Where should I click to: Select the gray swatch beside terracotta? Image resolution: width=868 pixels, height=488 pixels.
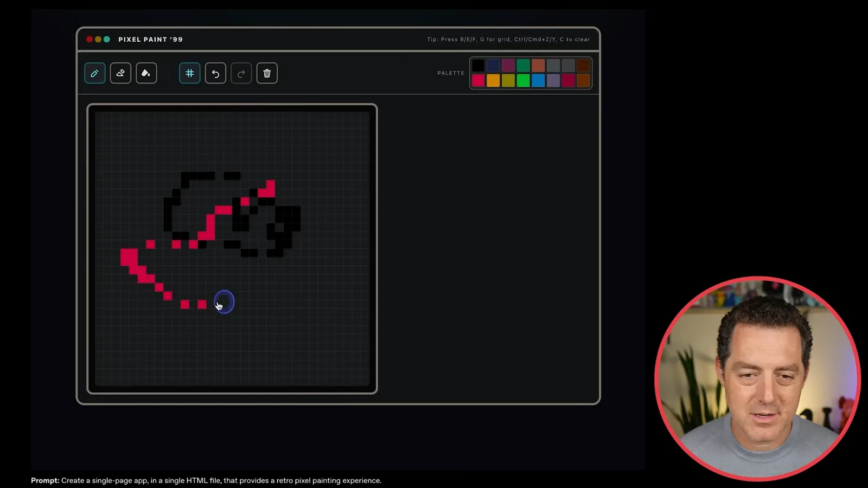coord(553,66)
